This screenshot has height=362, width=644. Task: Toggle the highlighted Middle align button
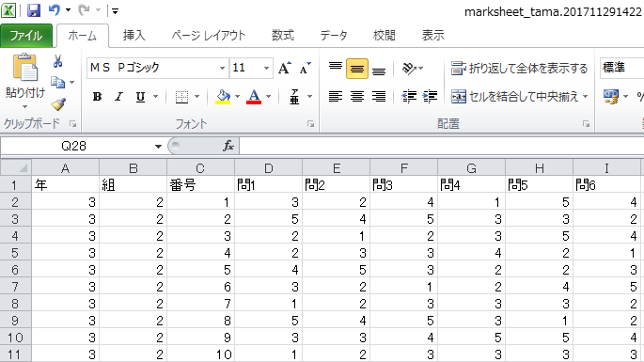pos(357,69)
